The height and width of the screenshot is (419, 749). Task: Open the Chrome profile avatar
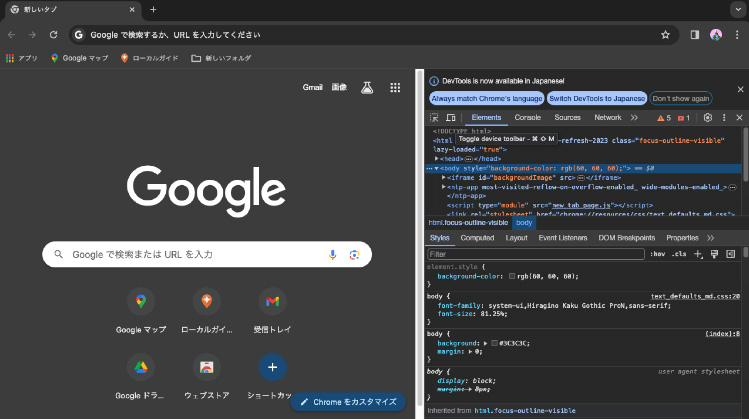pyautogui.click(x=716, y=35)
